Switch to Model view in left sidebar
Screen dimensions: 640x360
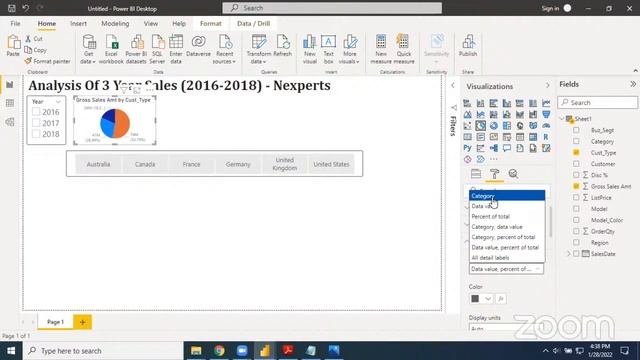tap(10, 122)
